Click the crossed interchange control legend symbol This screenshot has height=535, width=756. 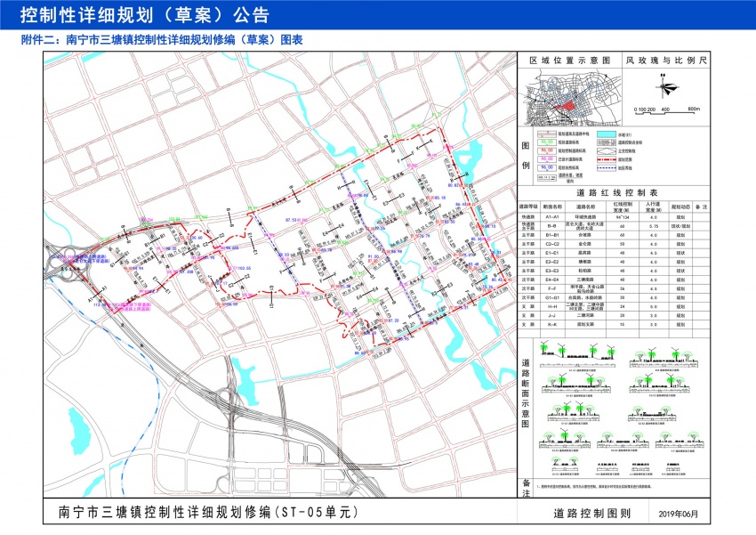607,151
